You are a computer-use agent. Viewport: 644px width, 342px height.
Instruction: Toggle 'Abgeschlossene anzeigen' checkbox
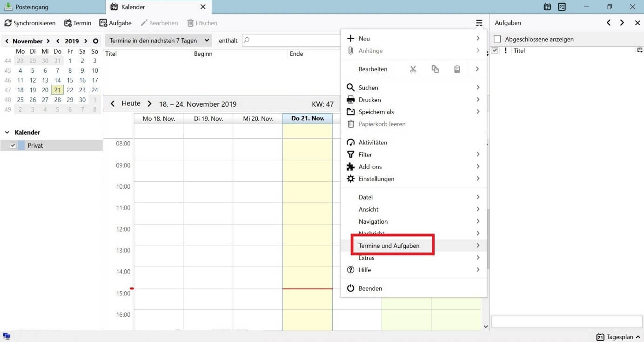497,40
